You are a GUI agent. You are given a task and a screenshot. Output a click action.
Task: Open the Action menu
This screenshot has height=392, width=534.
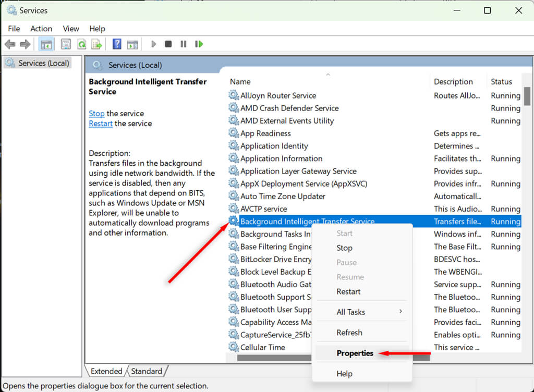pos(41,29)
